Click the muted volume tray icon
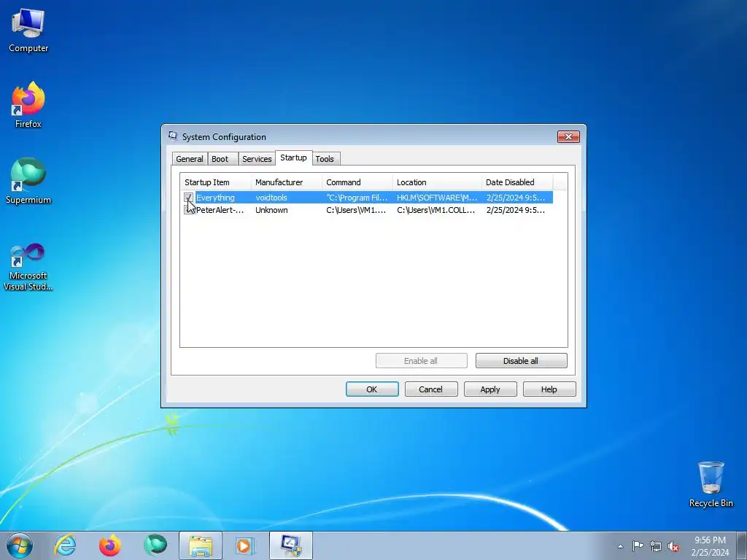The height and width of the screenshot is (560, 747). pos(673,546)
